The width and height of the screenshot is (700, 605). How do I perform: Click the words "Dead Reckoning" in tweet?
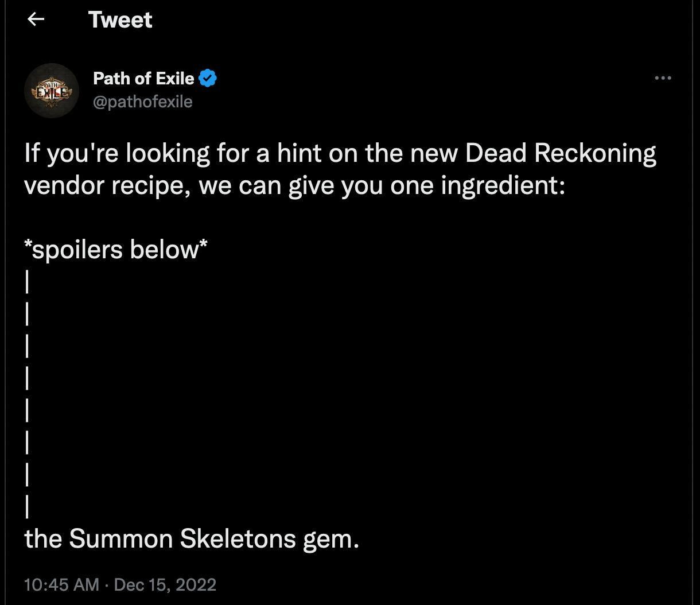coord(560,153)
